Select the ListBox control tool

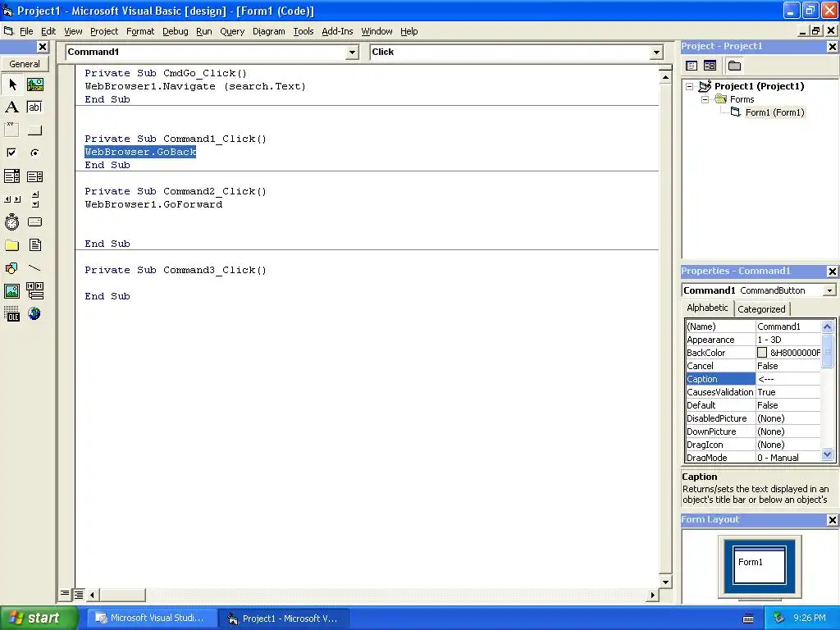tap(34, 176)
